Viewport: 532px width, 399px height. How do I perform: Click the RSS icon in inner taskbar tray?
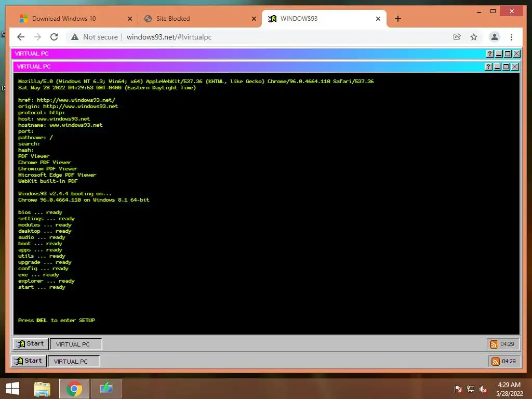(x=494, y=344)
